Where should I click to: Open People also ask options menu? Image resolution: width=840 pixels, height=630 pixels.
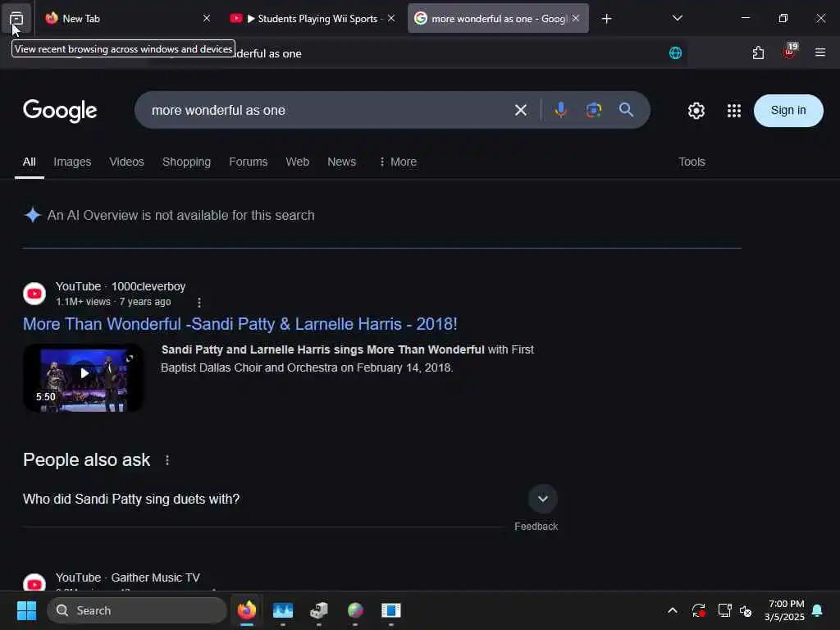(167, 460)
